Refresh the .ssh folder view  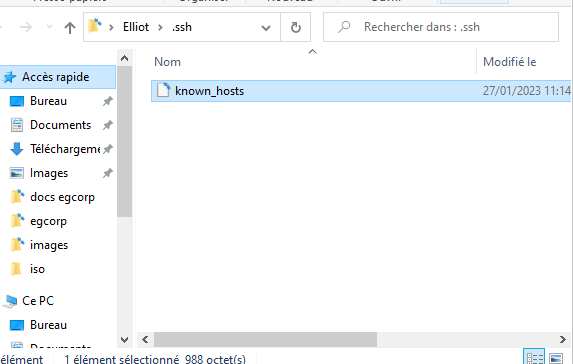(x=296, y=27)
